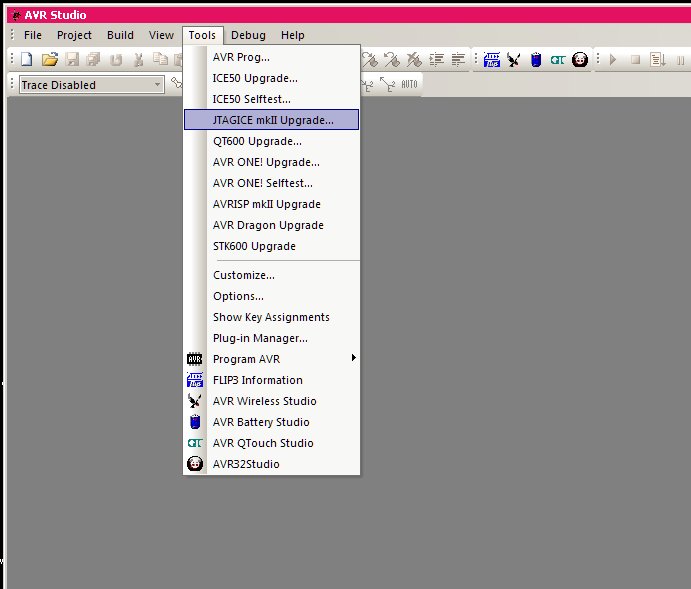Click the Program AVR chip icon in menu
691x589 pixels.
click(x=194, y=359)
